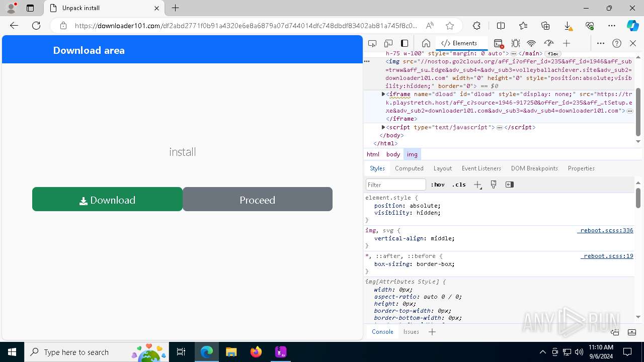
Task: Open the Favorites list
Action: click(523, 26)
